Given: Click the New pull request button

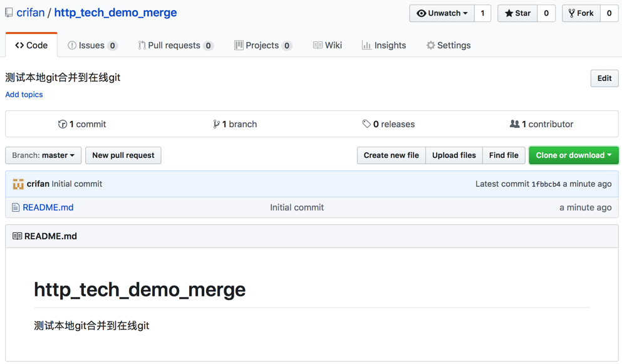Looking at the screenshot, I should (x=123, y=155).
